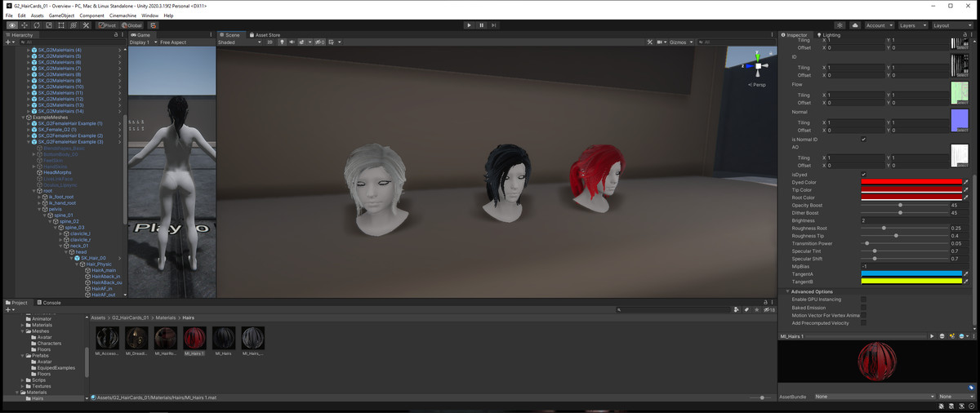Collapse the Advanced Options section

[x=788, y=291]
